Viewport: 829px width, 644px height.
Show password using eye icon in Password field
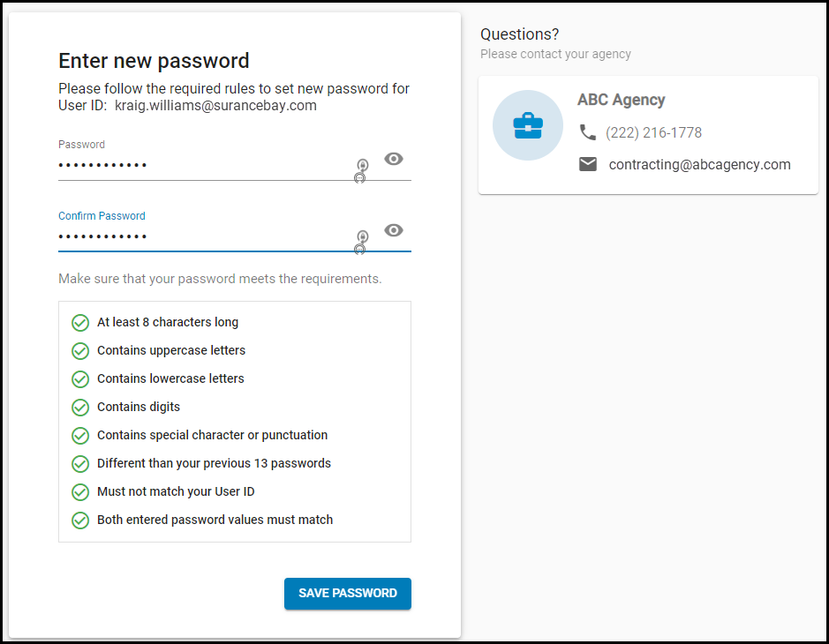pos(394,159)
